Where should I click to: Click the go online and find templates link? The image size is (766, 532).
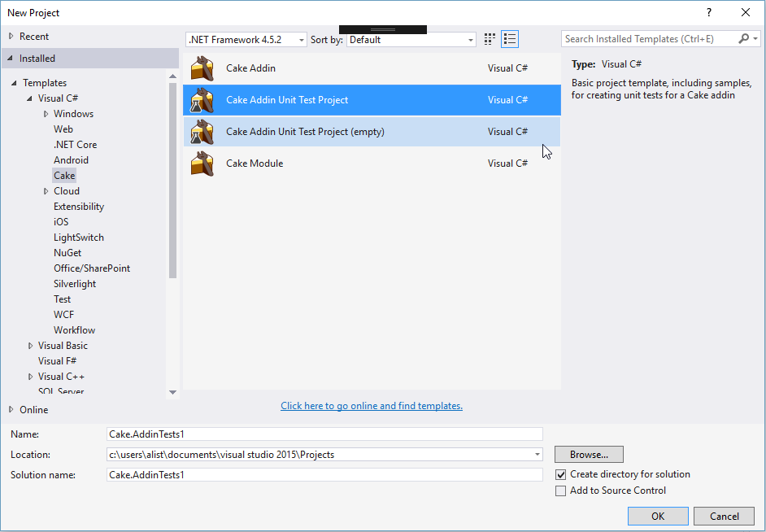372,406
